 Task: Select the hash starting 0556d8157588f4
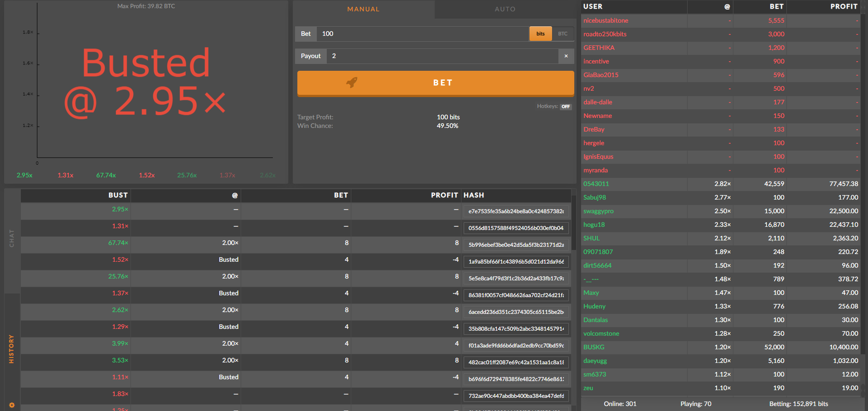[x=516, y=228]
